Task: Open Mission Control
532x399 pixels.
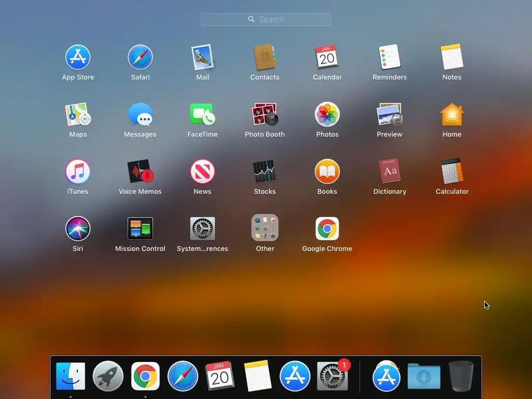Action: (140, 229)
